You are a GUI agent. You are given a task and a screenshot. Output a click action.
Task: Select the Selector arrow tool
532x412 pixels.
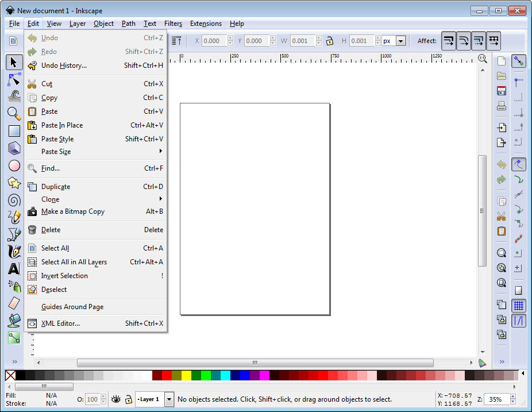click(x=14, y=63)
